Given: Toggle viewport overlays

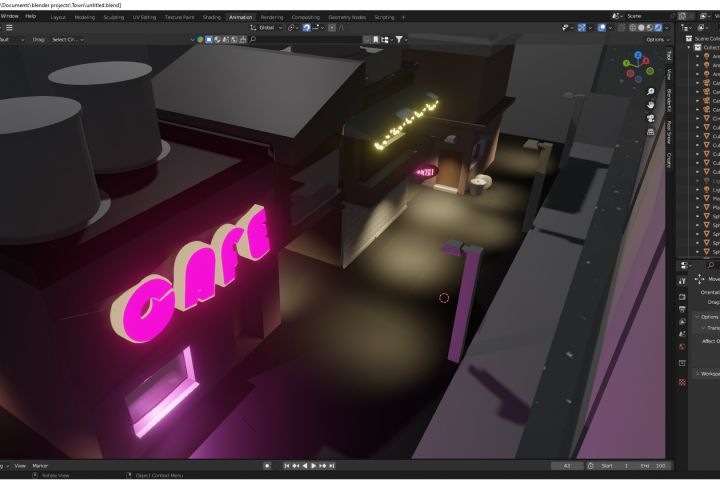Looking at the screenshot, I should [x=602, y=28].
